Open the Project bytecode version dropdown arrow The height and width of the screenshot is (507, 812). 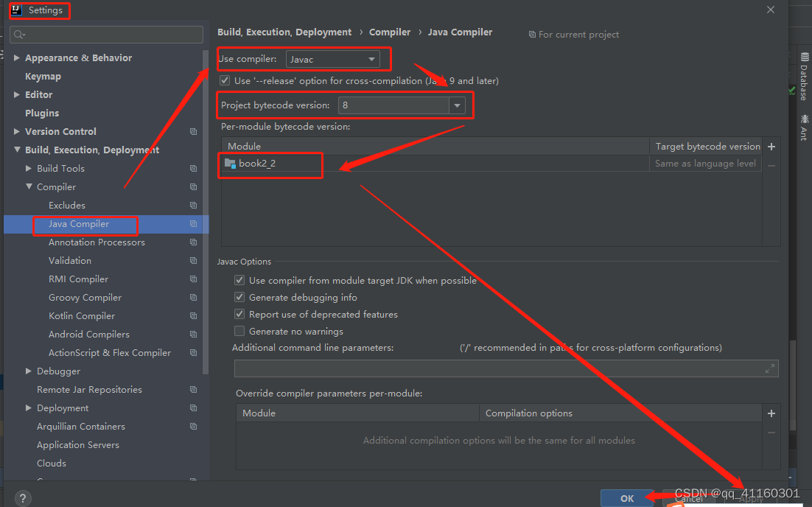click(457, 105)
